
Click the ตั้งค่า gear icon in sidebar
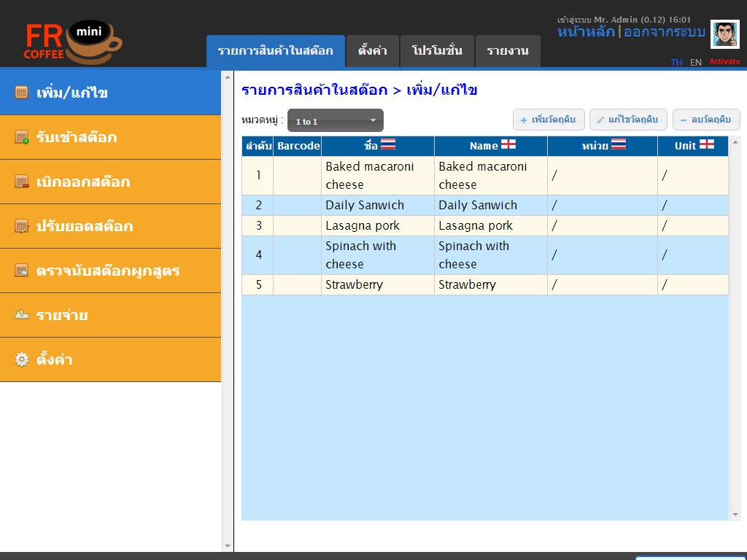click(22, 359)
